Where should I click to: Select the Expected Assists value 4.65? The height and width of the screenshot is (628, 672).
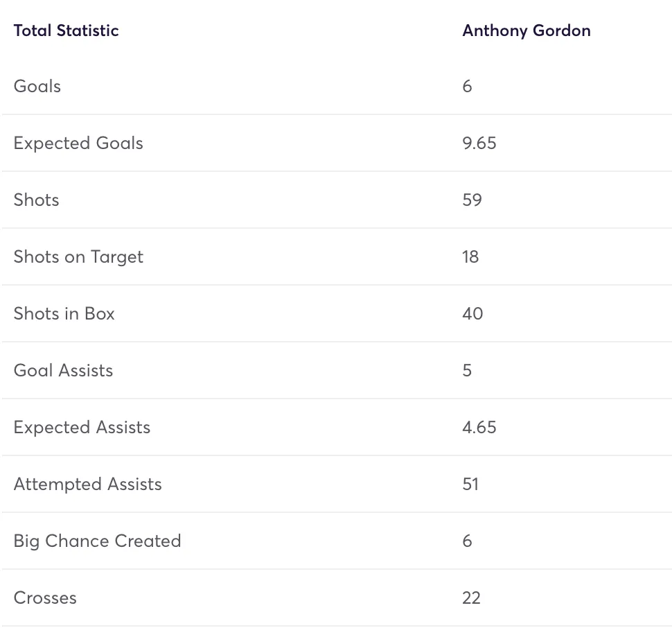[x=479, y=428]
